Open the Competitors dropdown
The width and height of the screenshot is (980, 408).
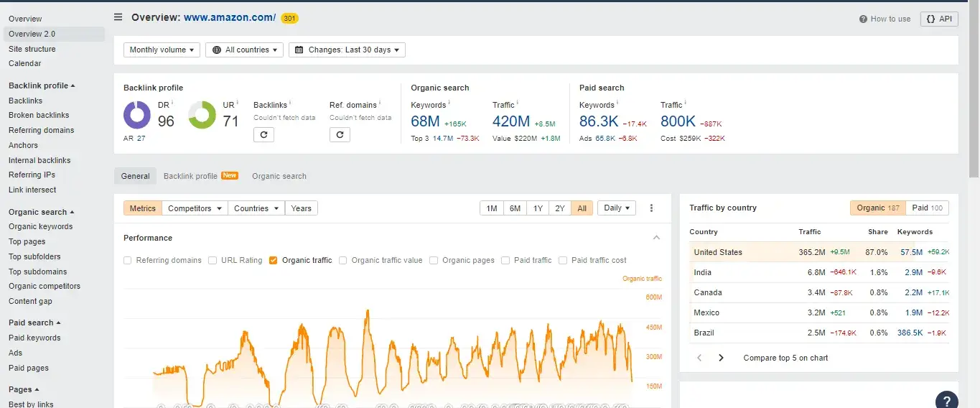click(x=195, y=208)
